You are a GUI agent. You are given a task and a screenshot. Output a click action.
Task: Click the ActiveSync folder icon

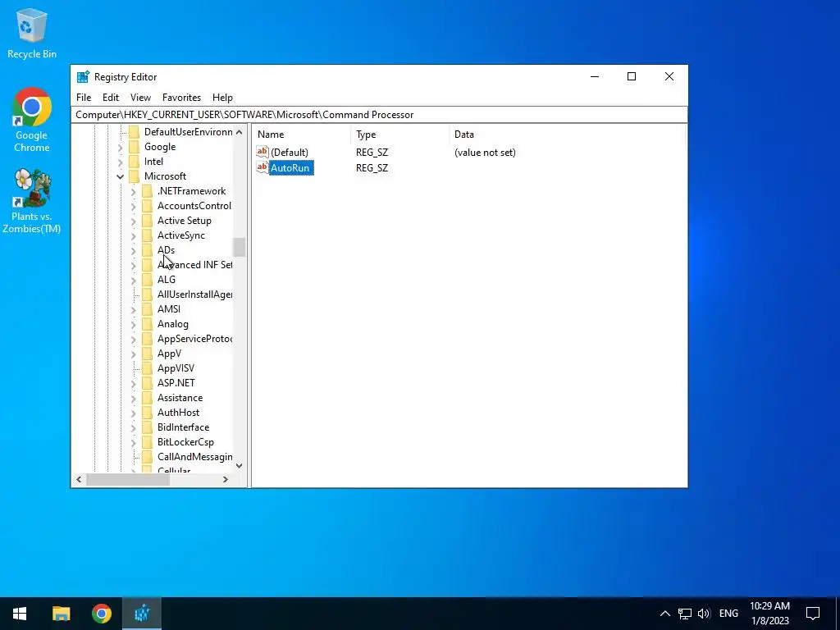click(148, 235)
